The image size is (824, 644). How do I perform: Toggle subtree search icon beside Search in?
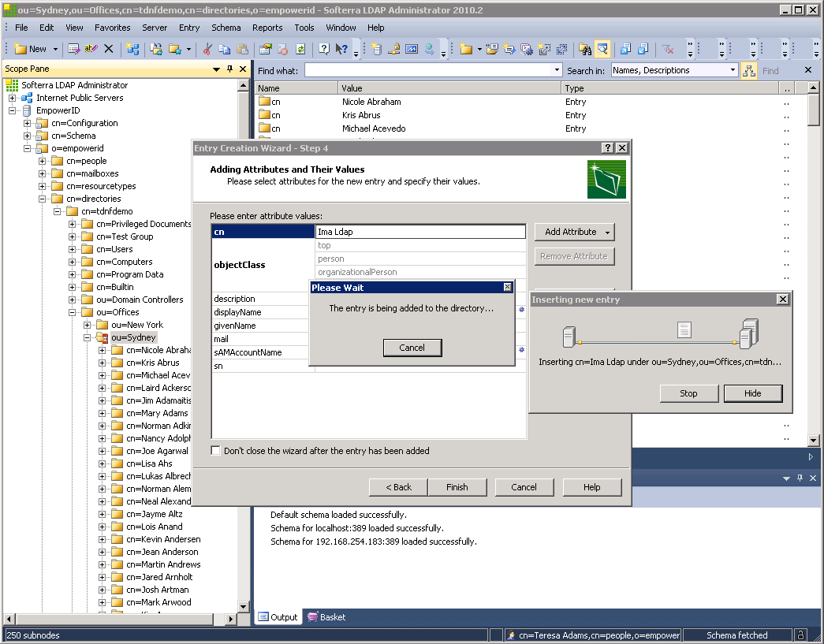[748, 70]
